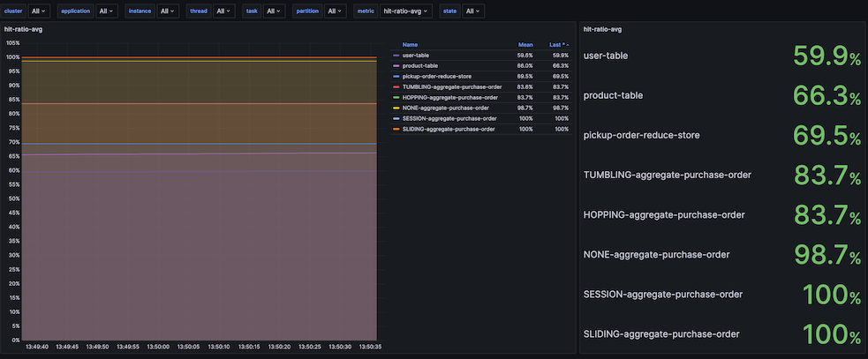The width and height of the screenshot is (868, 359).
Task: Toggle TUMBLING-aggregate-purchase-order series in legend
Action: 452,86
